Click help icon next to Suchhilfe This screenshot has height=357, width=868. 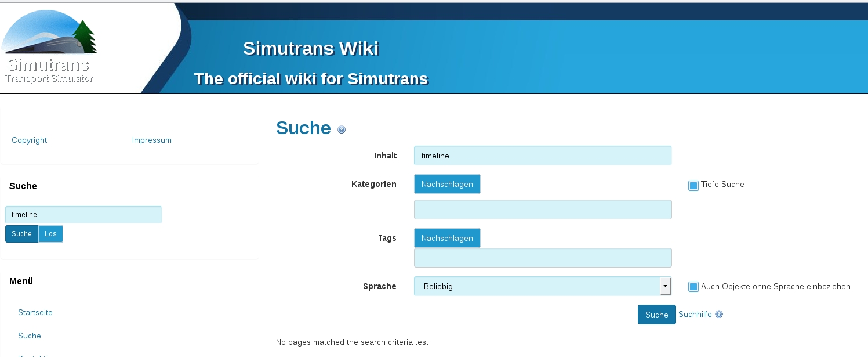click(719, 315)
